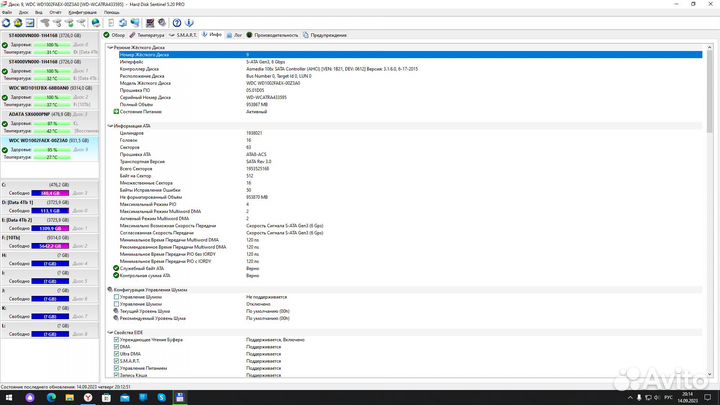Click the yellow-green disk icon in toolbar
The height and width of the screenshot is (405, 720).
pos(18,22)
